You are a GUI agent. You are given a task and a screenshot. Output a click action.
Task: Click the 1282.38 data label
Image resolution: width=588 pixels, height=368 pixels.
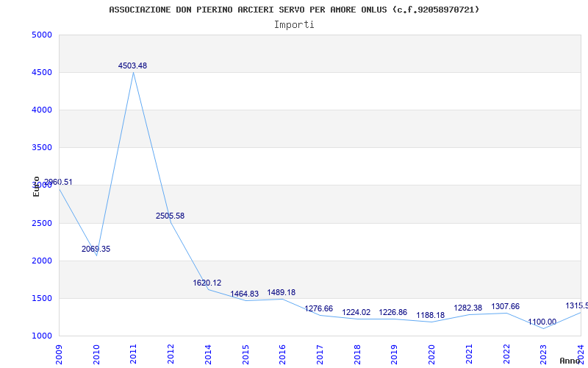coord(468,308)
